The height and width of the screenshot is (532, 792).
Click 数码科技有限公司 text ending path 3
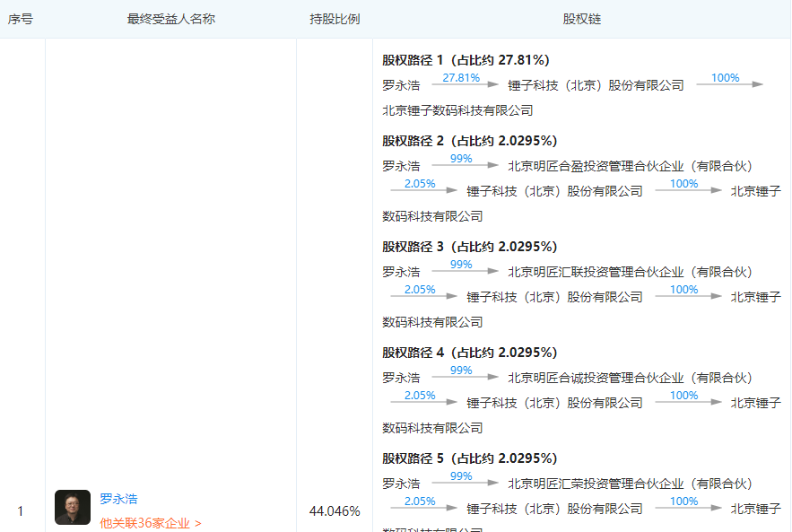tap(432, 323)
